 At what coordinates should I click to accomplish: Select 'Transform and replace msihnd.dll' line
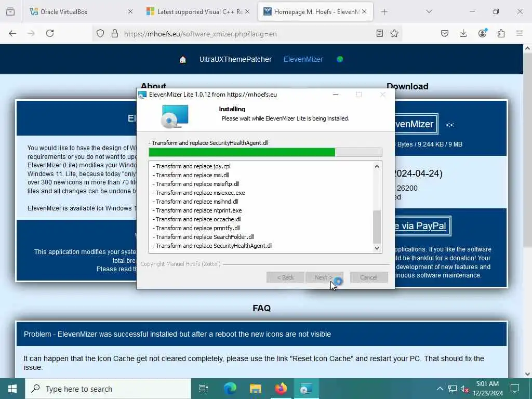195,202
